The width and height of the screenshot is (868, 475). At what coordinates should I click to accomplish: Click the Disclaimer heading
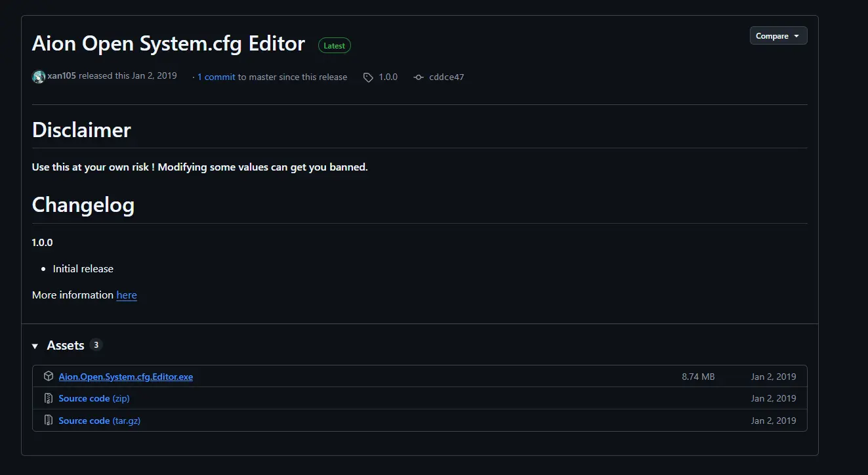pos(81,130)
